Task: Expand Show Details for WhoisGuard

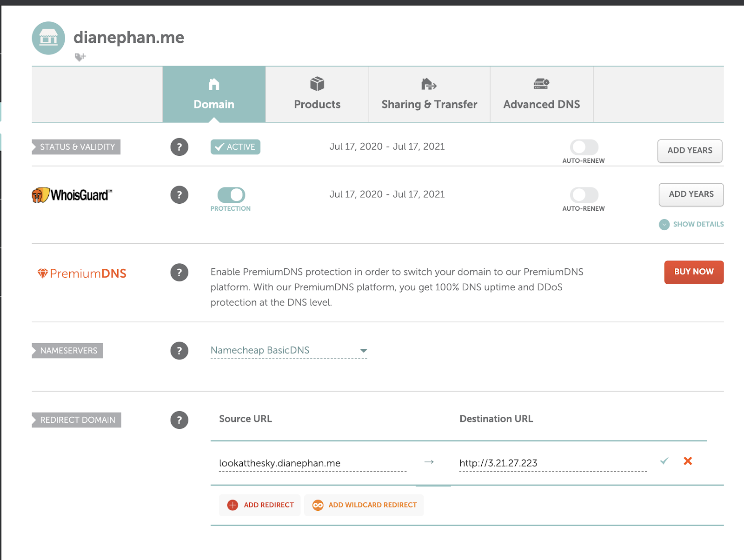Action: click(691, 224)
